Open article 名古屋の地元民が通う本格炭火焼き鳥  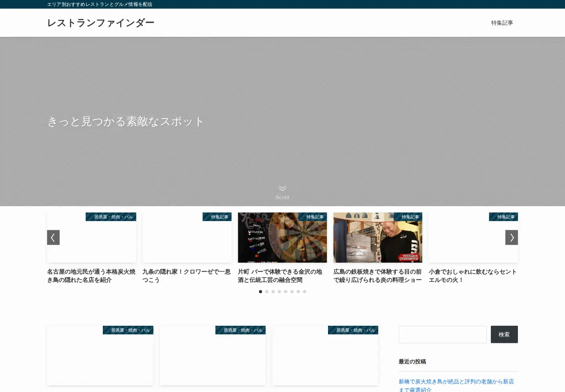(91, 276)
